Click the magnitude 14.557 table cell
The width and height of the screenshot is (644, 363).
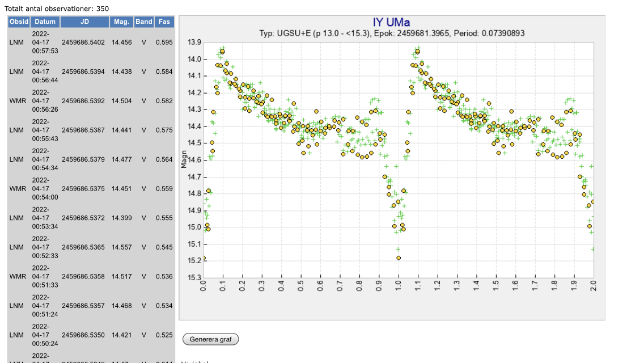tap(121, 247)
